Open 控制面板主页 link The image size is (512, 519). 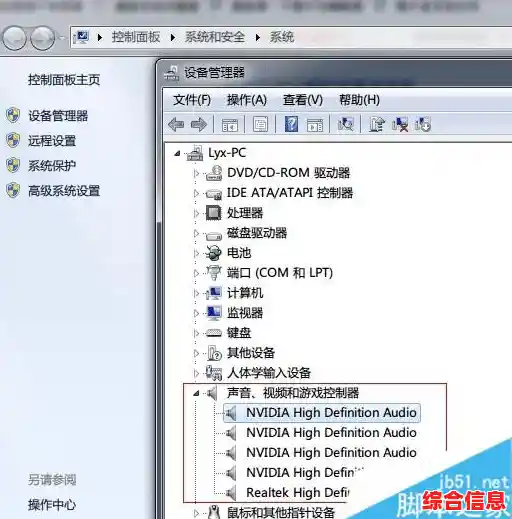coord(64,80)
